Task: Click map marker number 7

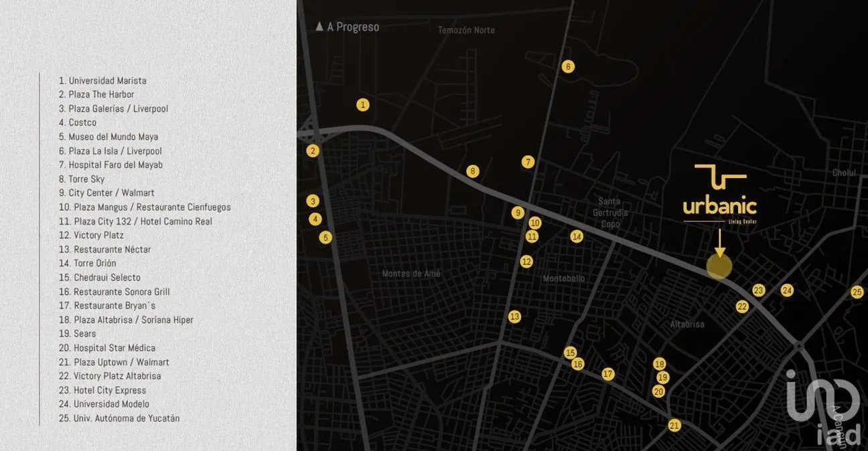Action: [528, 162]
